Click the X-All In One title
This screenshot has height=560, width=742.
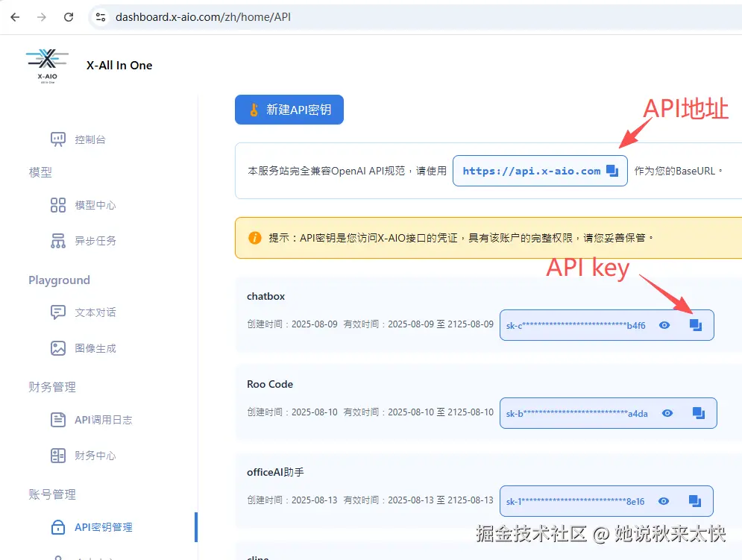[x=119, y=66]
